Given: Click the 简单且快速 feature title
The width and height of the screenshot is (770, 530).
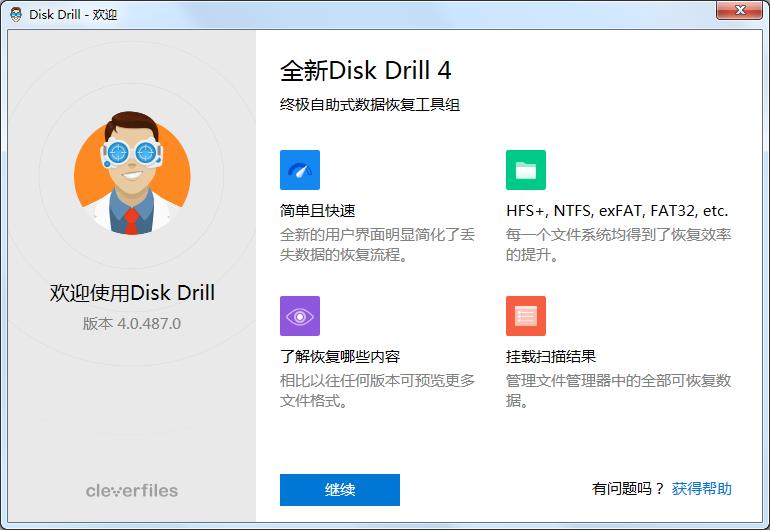Looking at the screenshot, I should tap(317, 211).
